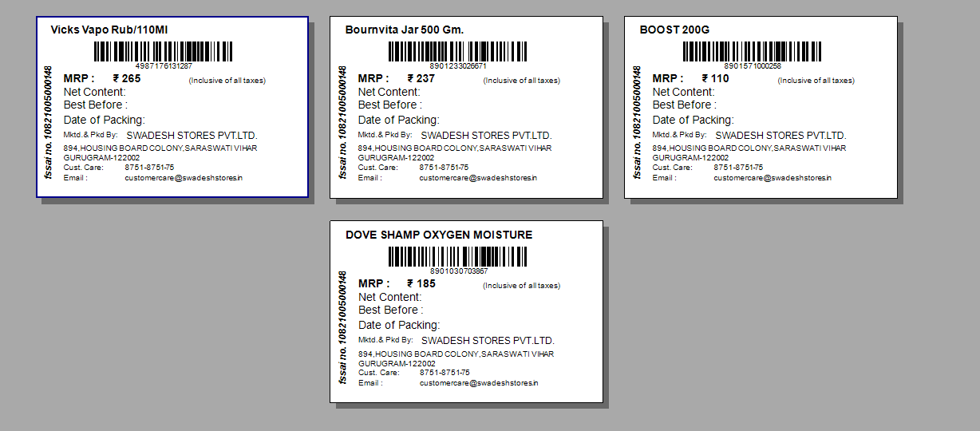Image resolution: width=980 pixels, height=431 pixels.
Task: Click the customer care email on Vicks label
Action: tap(184, 178)
